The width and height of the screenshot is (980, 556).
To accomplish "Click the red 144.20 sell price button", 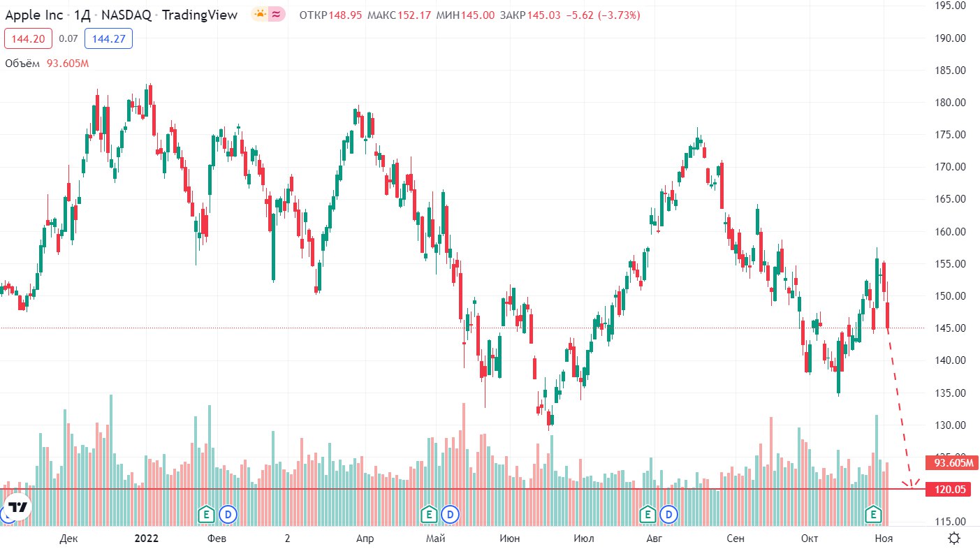I will (29, 39).
